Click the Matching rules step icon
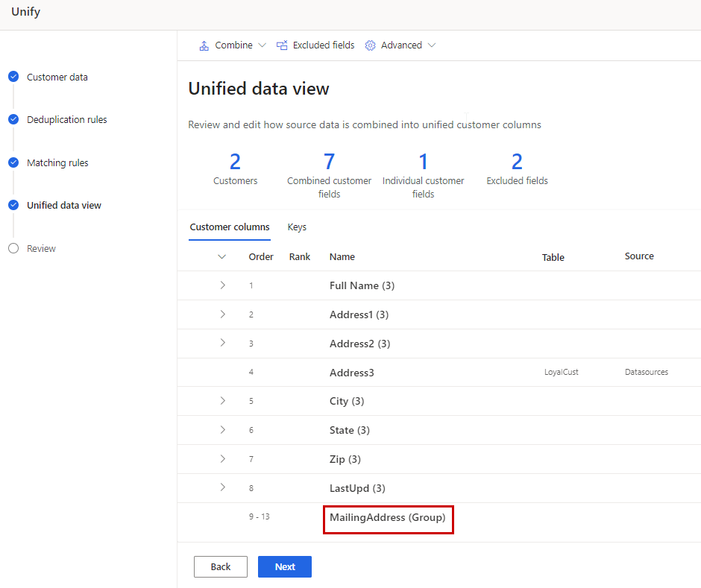 pos(13,162)
